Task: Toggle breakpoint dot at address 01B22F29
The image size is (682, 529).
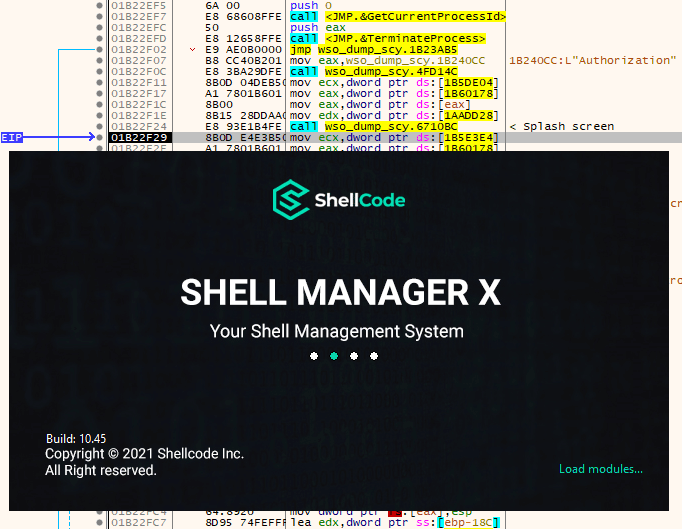Action: 99,137
